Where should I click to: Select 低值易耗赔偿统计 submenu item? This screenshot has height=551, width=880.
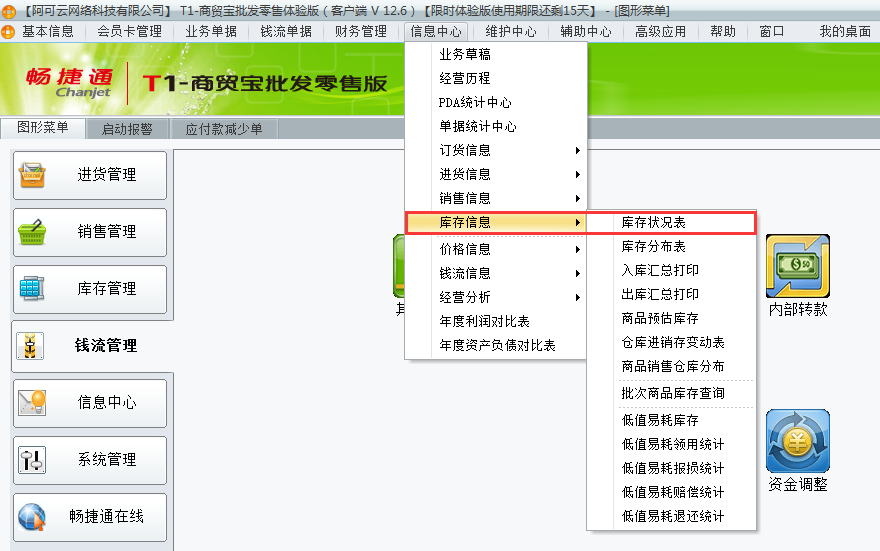(x=671, y=493)
